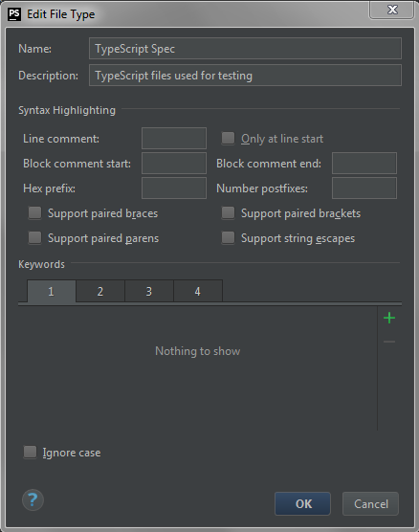419x532 pixels.
Task: Focus the Name field containing TypeScript Spec
Action: tap(245, 49)
